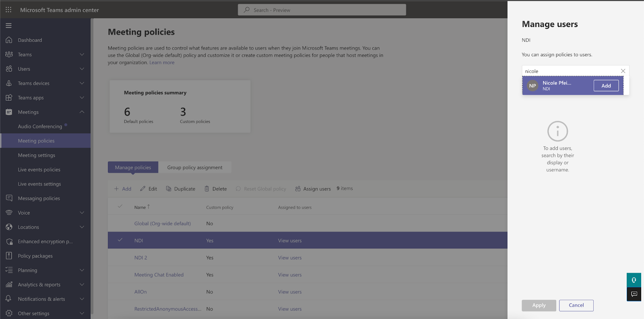Click Edit in the policy toolbar
Screen dimensions: 644x319
coord(149,188)
